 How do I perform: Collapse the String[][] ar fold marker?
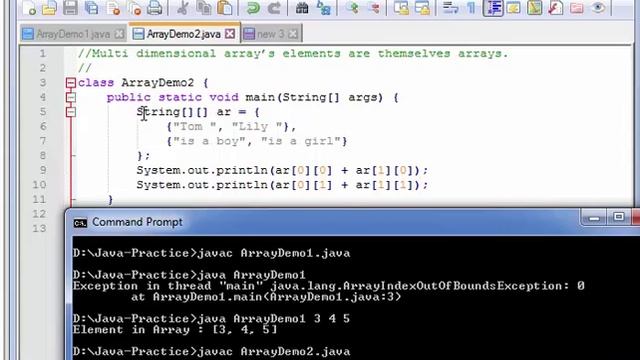click(x=71, y=112)
